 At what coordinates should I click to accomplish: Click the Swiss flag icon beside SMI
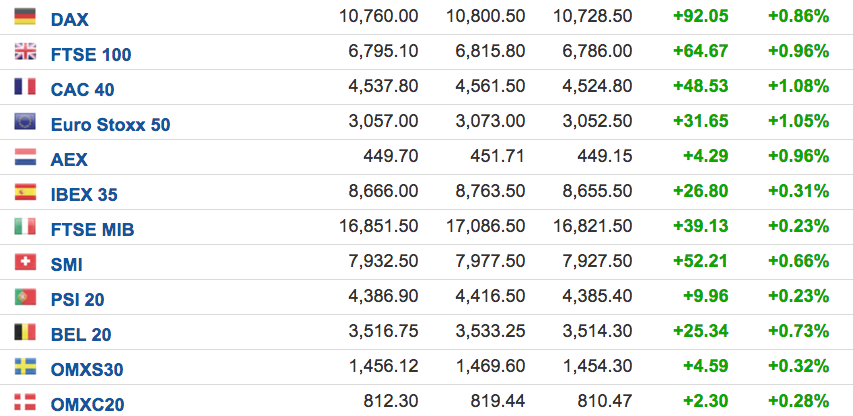25,262
